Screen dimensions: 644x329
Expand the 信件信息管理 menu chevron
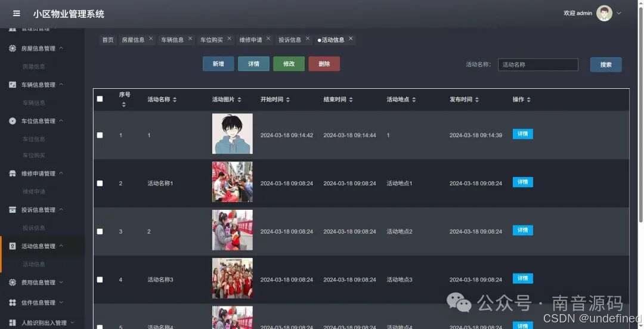61,302
